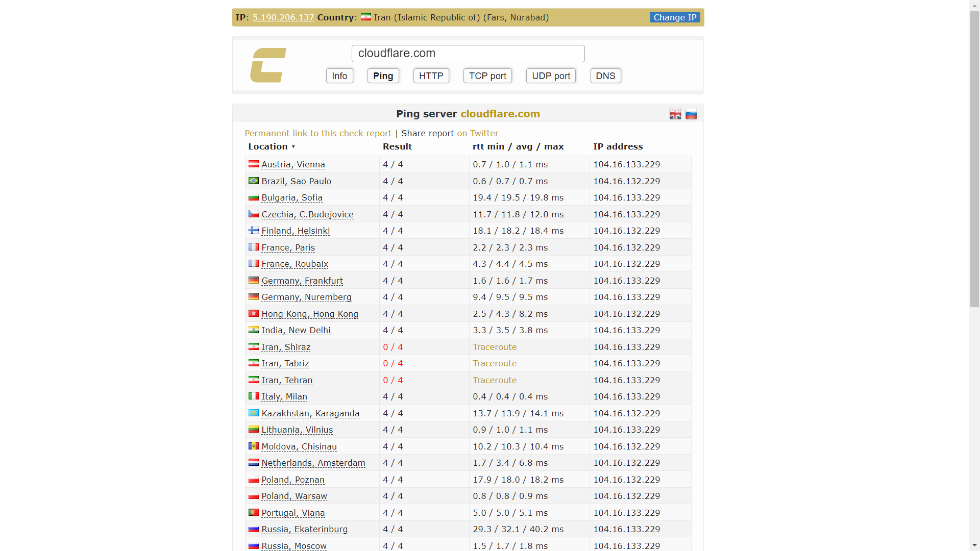Click Kazakhstan flag icon in Karaganda row

coord(254,413)
